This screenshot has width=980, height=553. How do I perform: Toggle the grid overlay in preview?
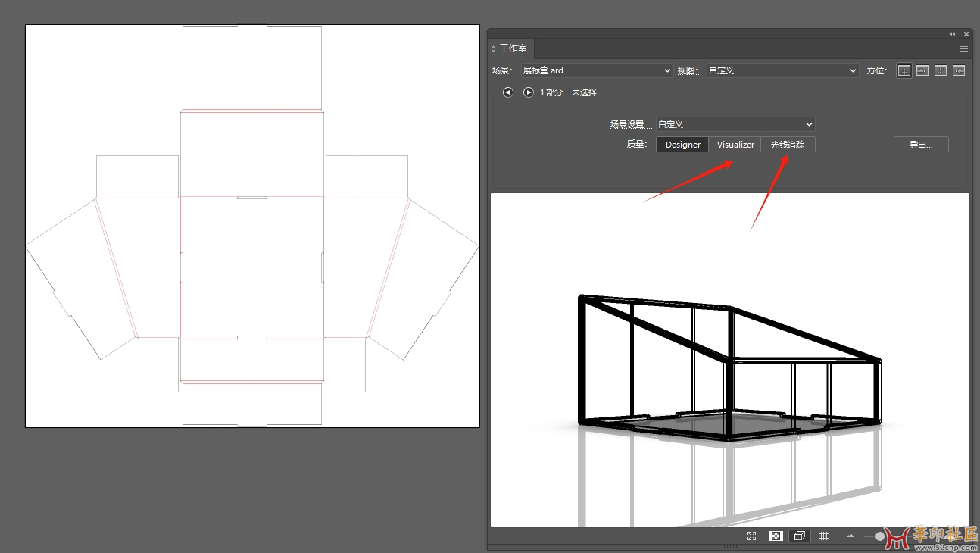(x=824, y=536)
